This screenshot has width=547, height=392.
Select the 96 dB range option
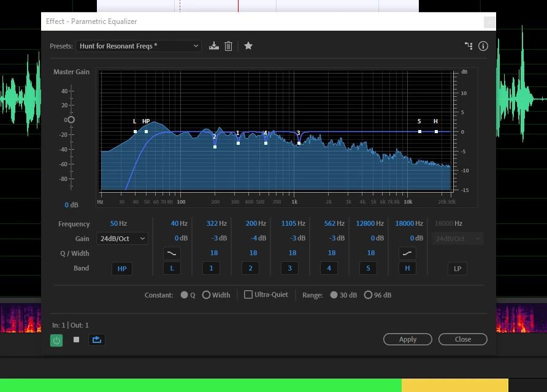368,294
